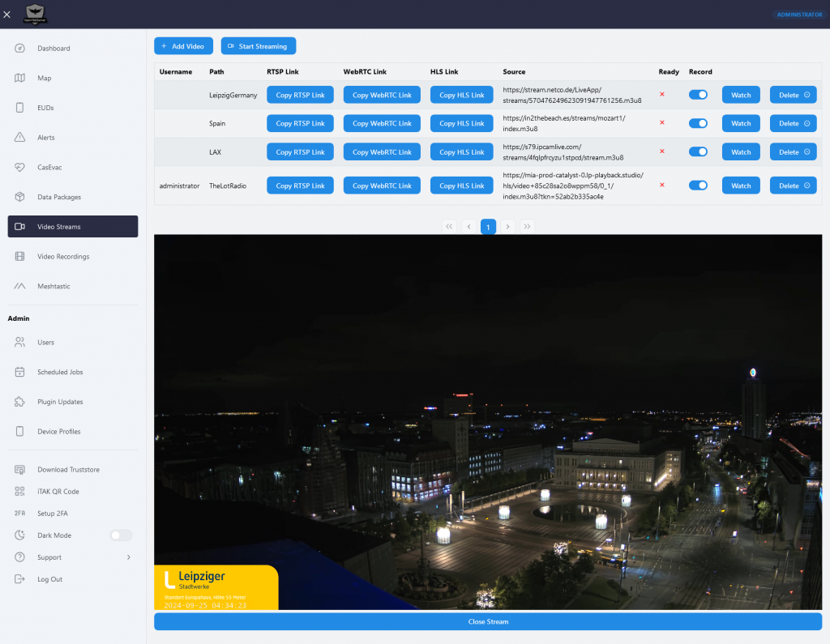Open the iTAK QR Code icon
830x644 pixels.
[19, 492]
